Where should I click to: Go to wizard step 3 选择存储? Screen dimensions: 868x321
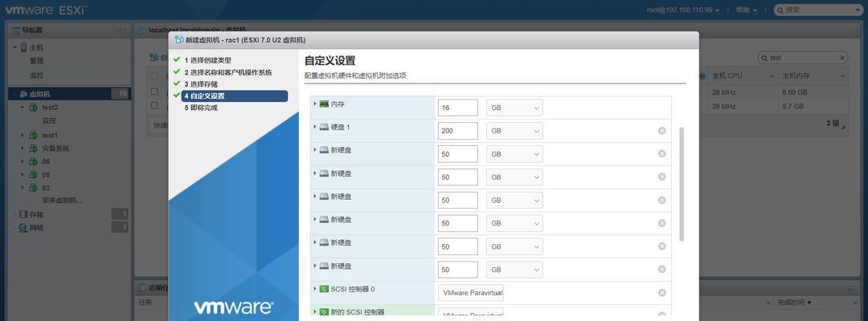pyautogui.click(x=200, y=84)
